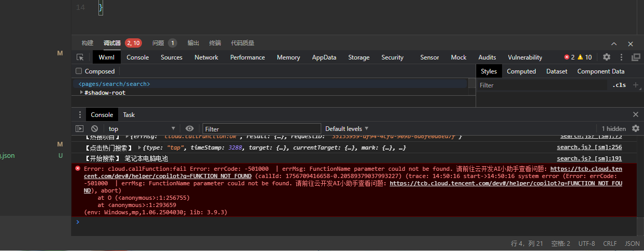Open the Mock tab
The height and width of the screenshot is (251, 644).
[x=459, y=57]
